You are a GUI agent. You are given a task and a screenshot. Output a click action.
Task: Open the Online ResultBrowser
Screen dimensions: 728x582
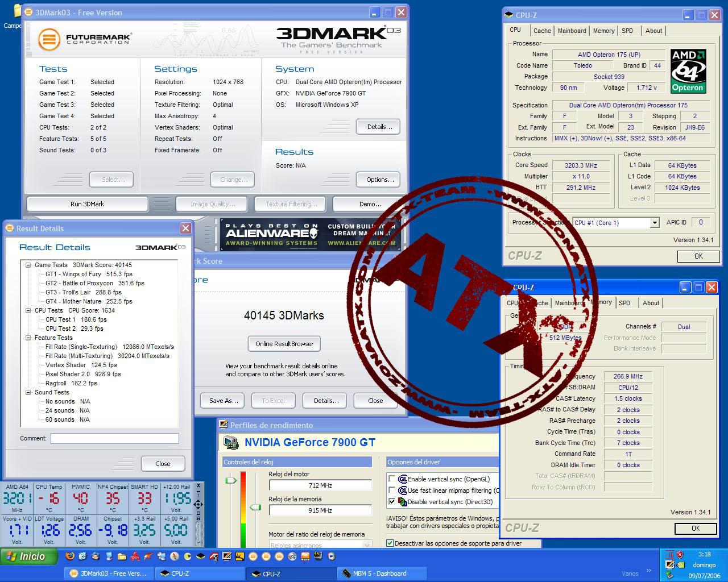pyautogui.click(x=284, y=344)
